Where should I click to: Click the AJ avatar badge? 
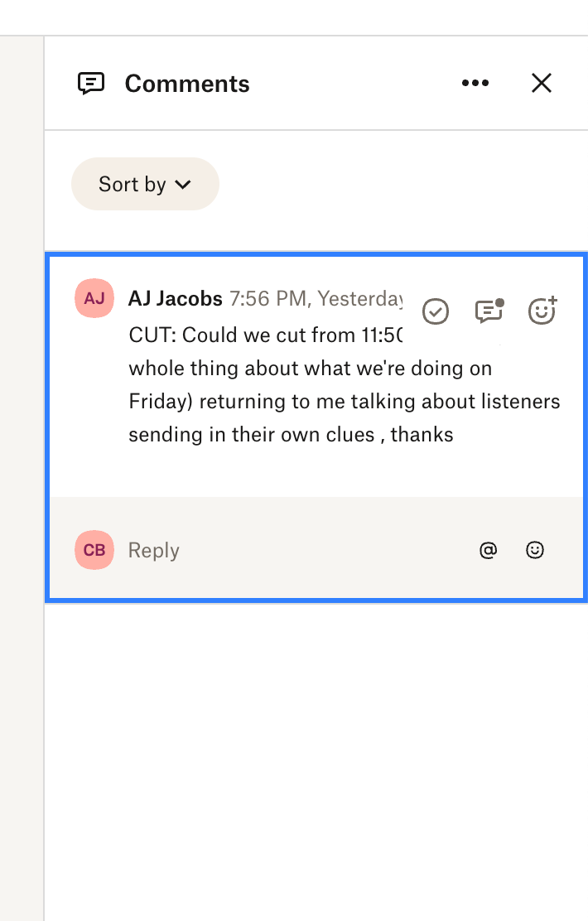tap(94, 298)
